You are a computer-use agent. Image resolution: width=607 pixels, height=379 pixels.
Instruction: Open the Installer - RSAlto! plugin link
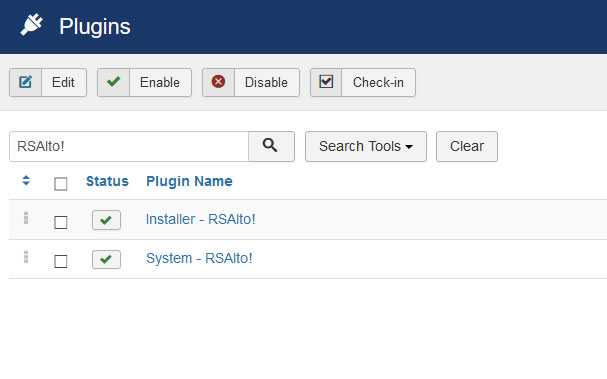pyautogui.click(x=201, y=219)
